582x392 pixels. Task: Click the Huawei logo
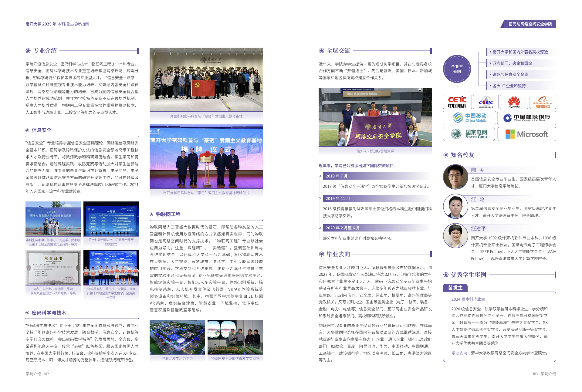coord(514,102)
